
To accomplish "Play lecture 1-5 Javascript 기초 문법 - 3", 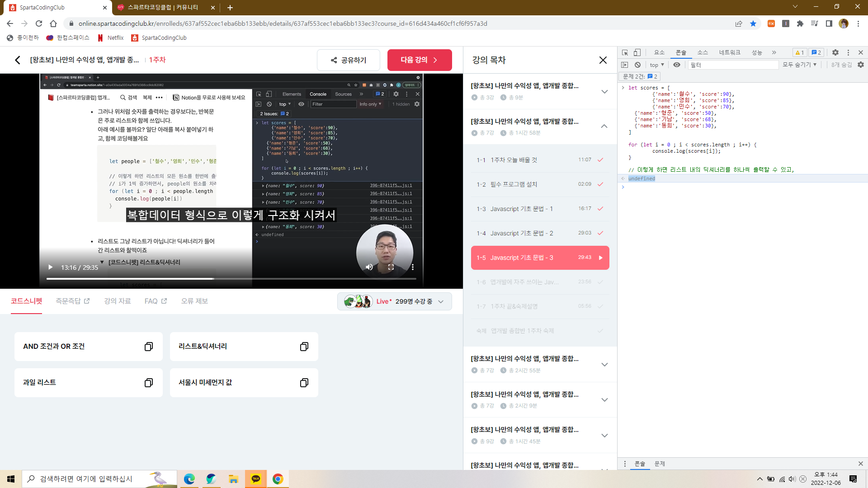I will (x=540, y=258).
